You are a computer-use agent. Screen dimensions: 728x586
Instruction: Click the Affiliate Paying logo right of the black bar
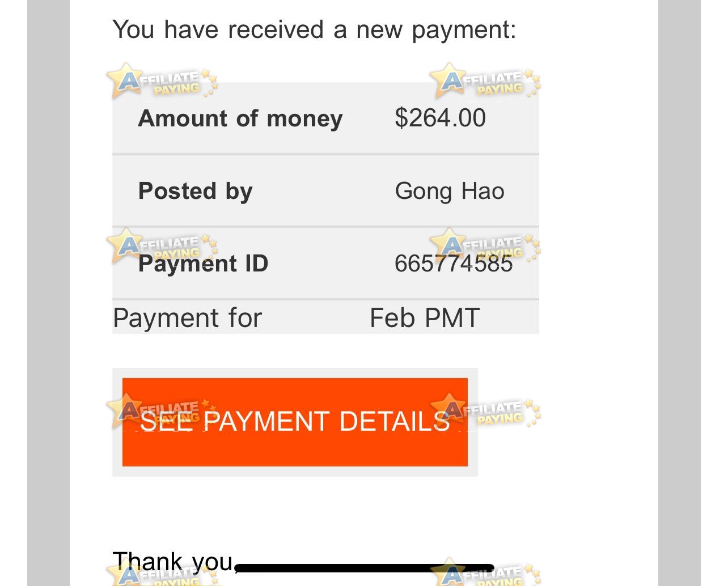485,575
